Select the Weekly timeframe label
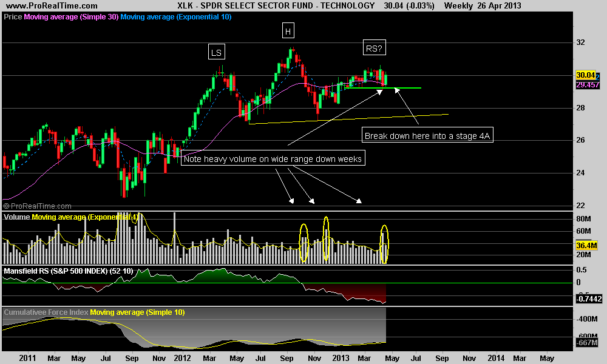The width and height of the screenshot is (607, 364). point(458,6)
